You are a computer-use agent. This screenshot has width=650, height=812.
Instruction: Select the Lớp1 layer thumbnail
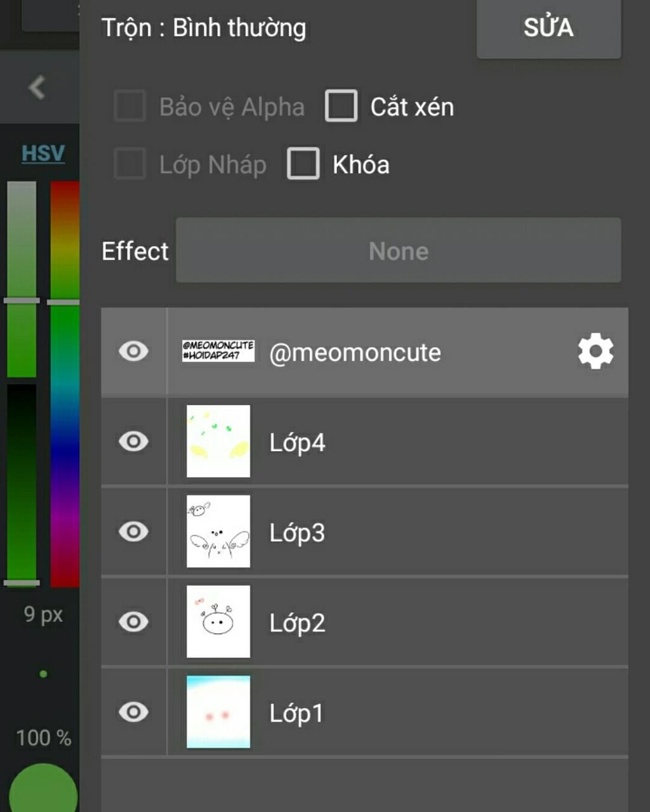218,712
